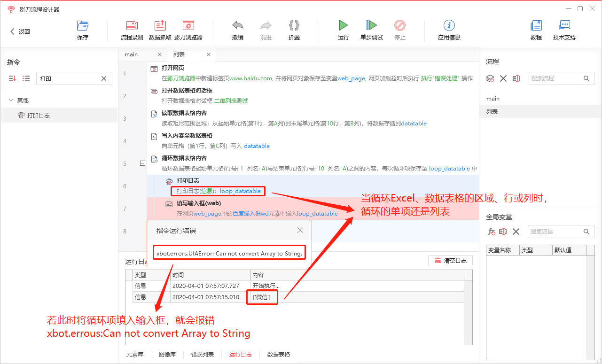This screenshot has width=602, height=364.
Task: Close the 指令运行错误 popup
Action: [x=300, y=230]
